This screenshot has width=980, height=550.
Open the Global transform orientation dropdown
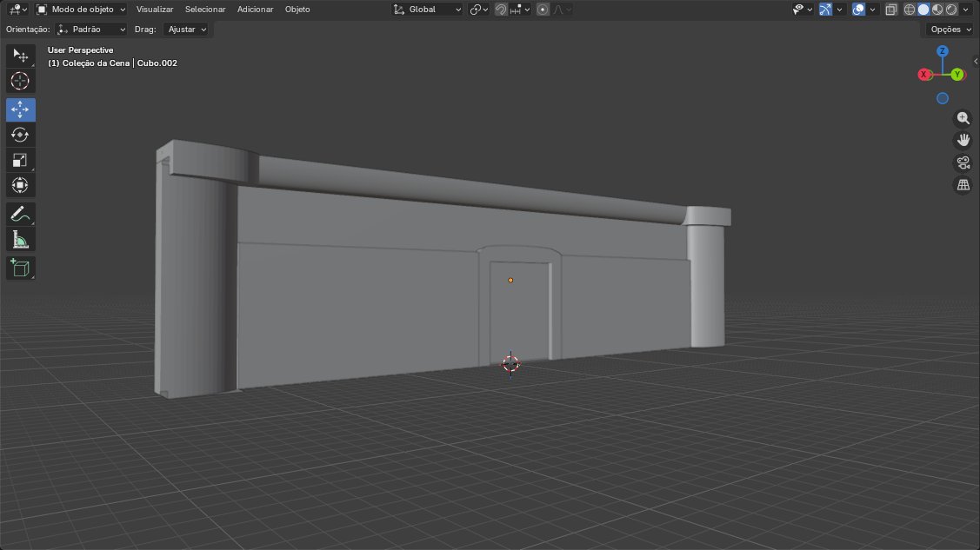pyautogui.click(x=426, y=10)
